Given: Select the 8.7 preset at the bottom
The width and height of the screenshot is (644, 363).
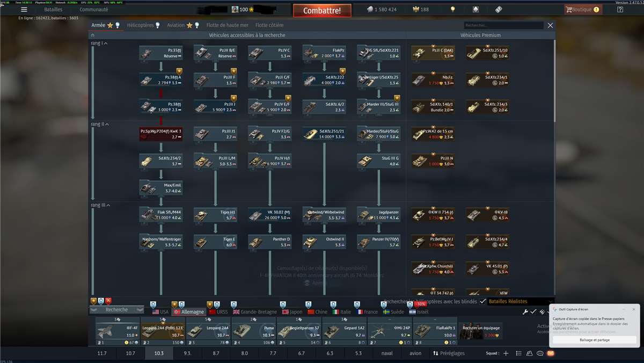Looking at the screenshot, I should [x=216, y=353].
